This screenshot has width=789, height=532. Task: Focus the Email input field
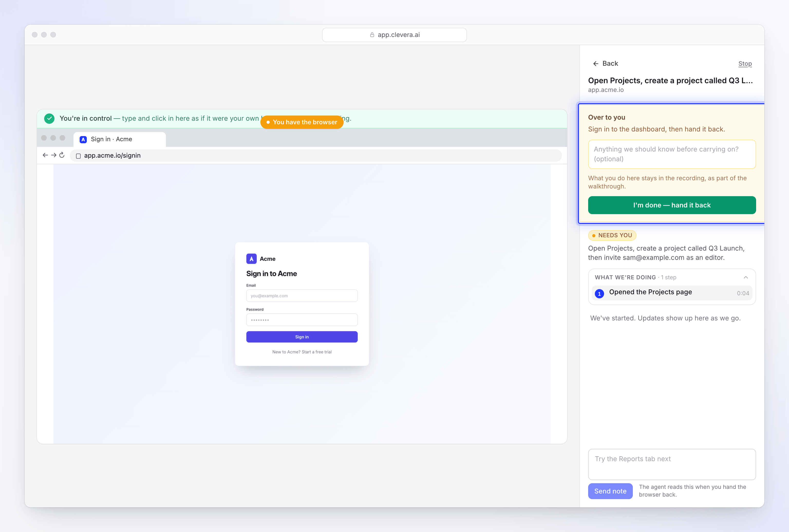302,296
